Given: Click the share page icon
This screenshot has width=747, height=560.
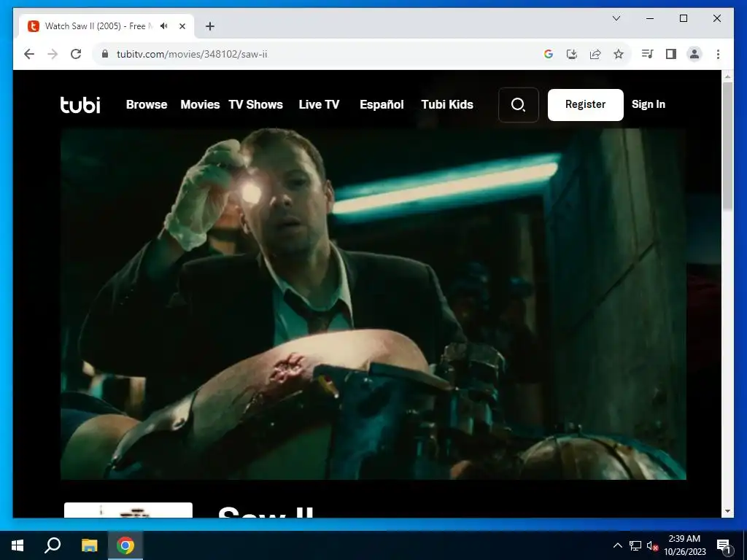Looking at the screenshot, I should point(595,54).
